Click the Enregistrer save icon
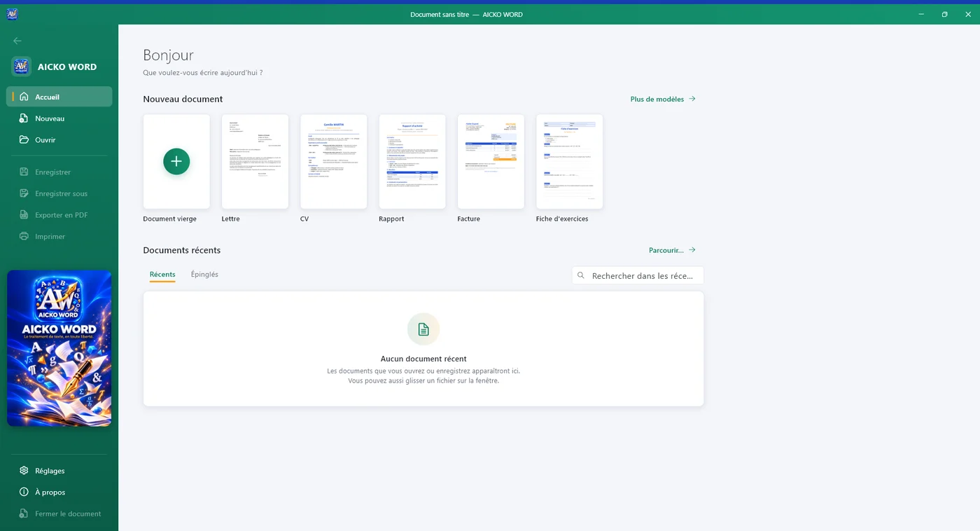The width and height of the screenshot is (980, 531). [24, 172]
